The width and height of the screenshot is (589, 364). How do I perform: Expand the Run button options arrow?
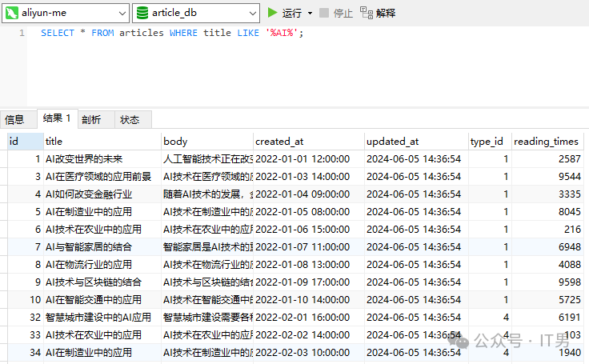[310, 13]
